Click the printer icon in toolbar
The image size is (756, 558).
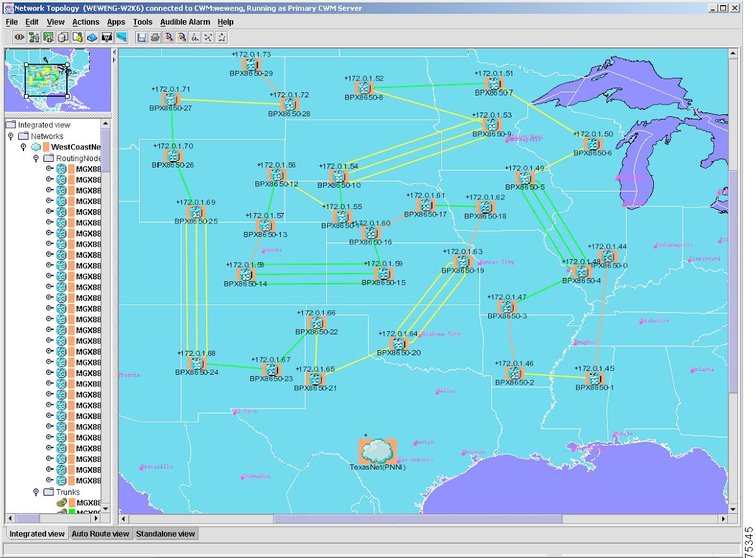155,37
